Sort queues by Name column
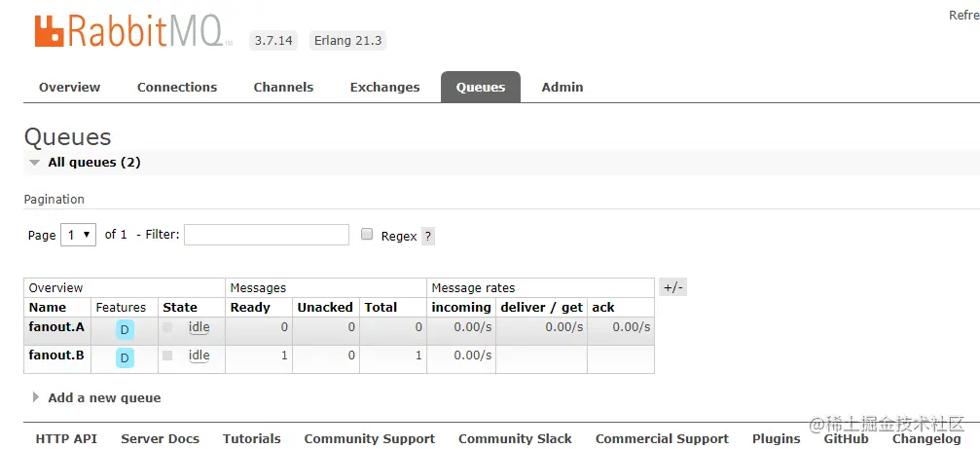 pyautogui.click(x=48, y=307)
